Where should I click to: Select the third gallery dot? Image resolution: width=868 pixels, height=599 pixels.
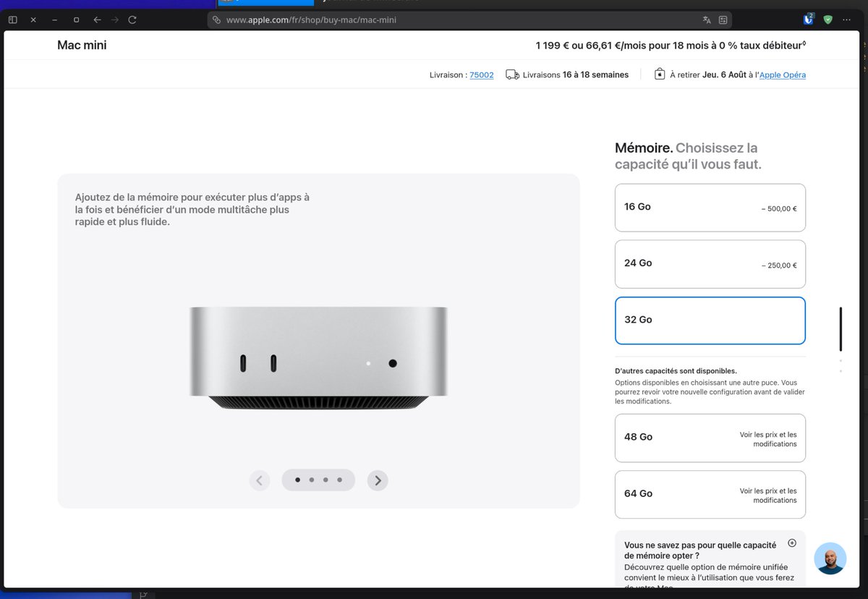click(325, 480)
